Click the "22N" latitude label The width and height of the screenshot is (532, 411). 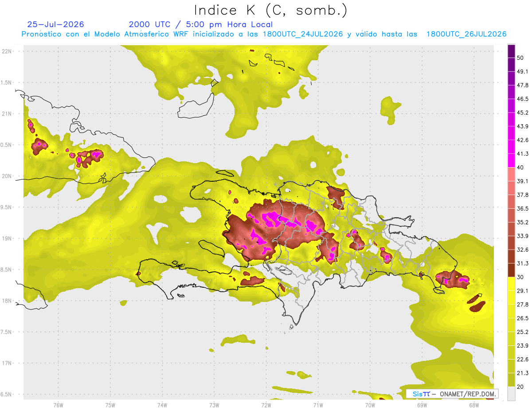[x=7, y=51]
